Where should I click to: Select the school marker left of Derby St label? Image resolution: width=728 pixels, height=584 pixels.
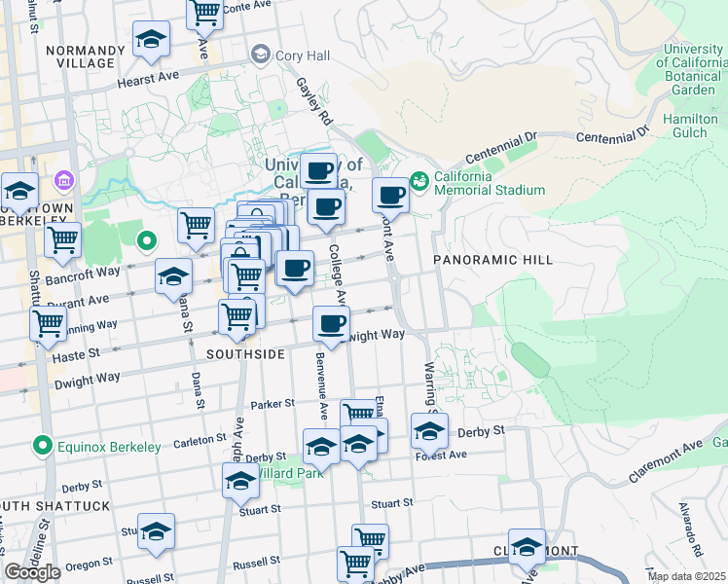pos(429,432)
